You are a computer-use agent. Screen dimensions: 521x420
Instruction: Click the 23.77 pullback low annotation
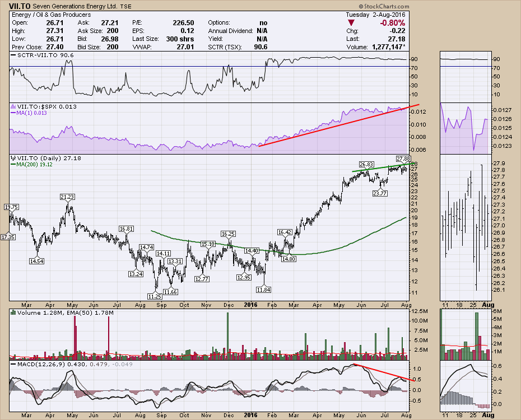[380, 193]
